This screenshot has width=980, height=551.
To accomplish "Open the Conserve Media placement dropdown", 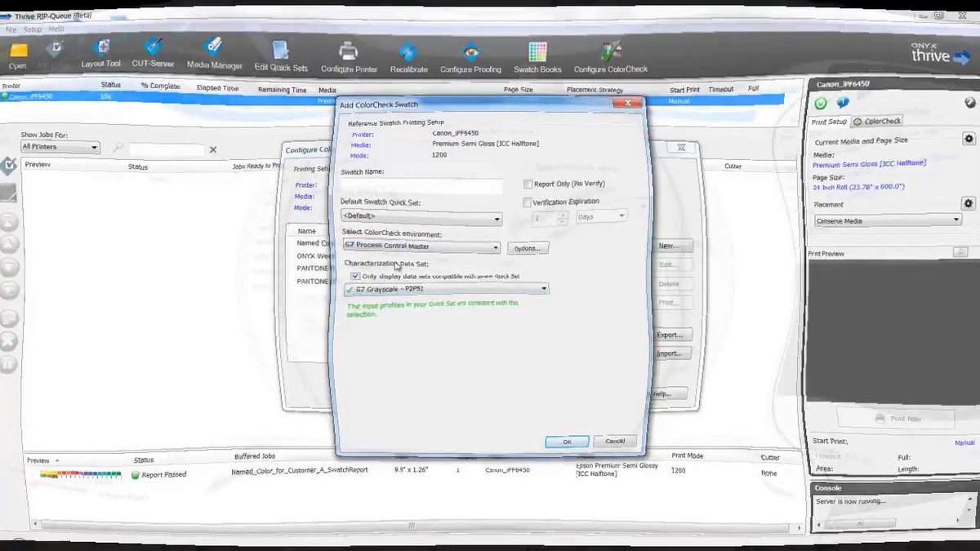I will coord(888,220).
